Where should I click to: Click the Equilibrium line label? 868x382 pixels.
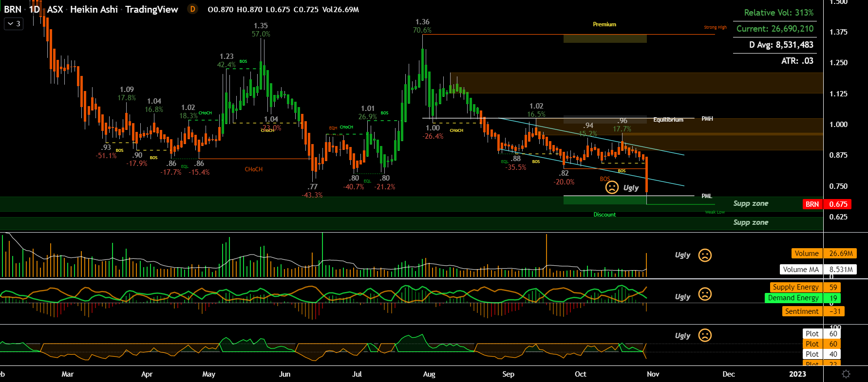coord(668,120)
